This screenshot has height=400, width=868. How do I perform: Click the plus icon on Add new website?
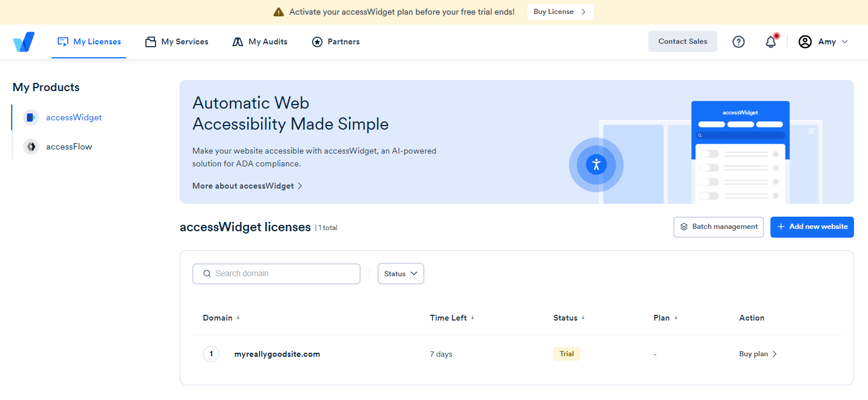click(781, 227)
